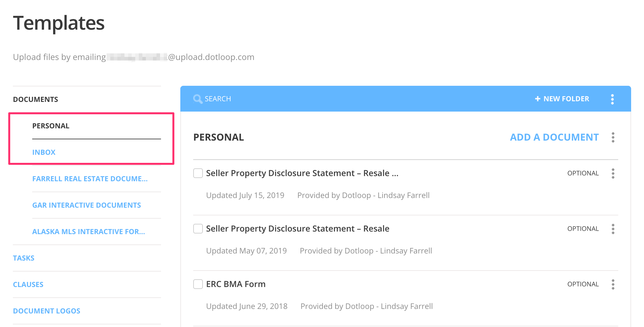Image resolution: width=644 pixels, height=327 pixels.
Task: Open the CLAUSES page
Action: (28, 284)
